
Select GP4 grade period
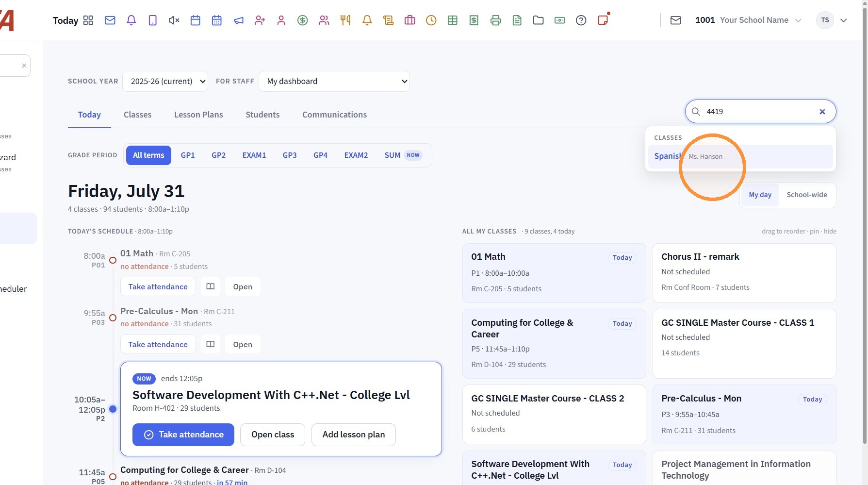tap(321, 155)
